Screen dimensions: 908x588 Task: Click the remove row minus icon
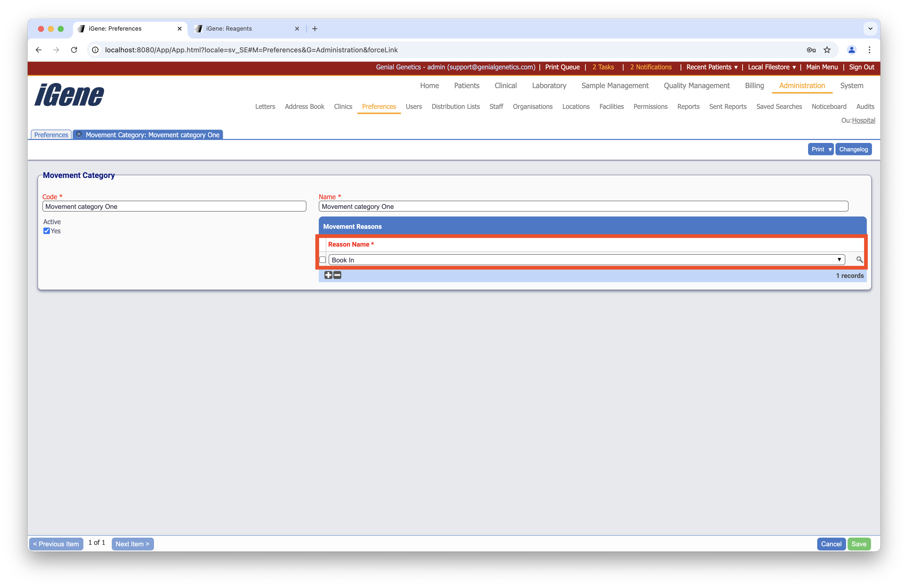(x=337, y=275)
